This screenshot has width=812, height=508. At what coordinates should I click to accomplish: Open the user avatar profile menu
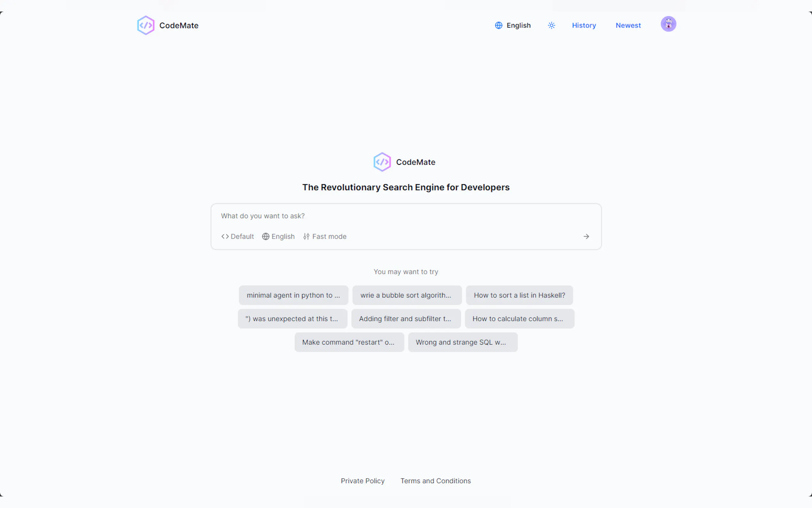668,24
